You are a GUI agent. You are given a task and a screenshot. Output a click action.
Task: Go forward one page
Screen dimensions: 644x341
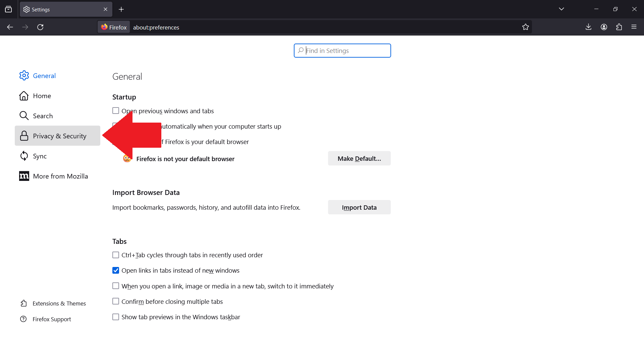click(x=25, y=27)
